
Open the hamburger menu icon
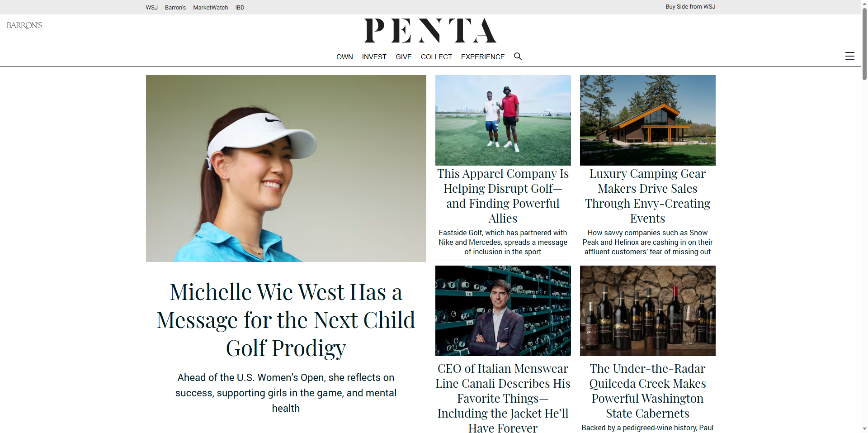point(849,56)
